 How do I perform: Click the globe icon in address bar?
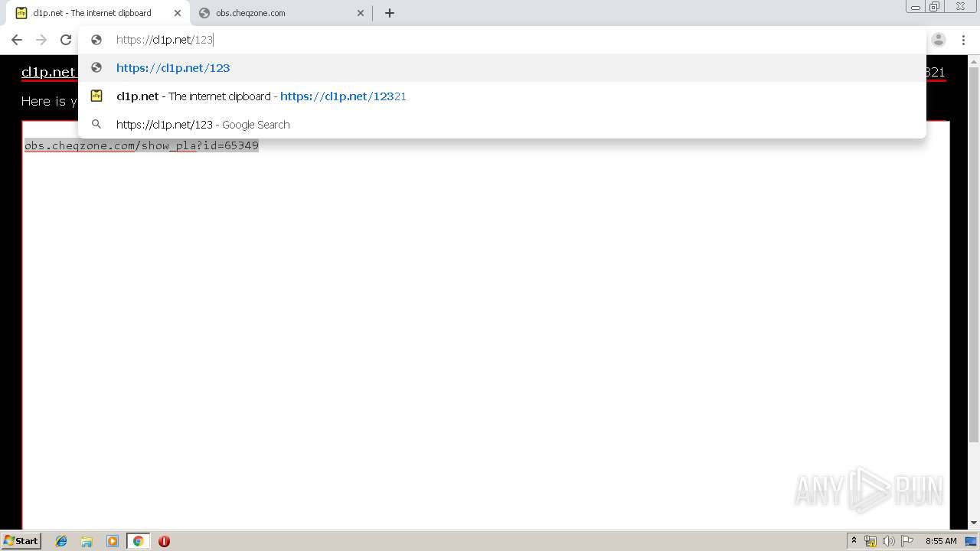pyautogui.click(x=96, y=40)
